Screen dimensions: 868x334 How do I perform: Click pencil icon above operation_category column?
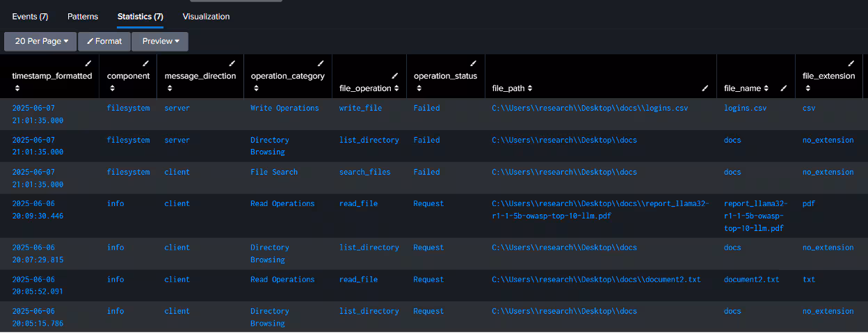[x=321, y=63]
